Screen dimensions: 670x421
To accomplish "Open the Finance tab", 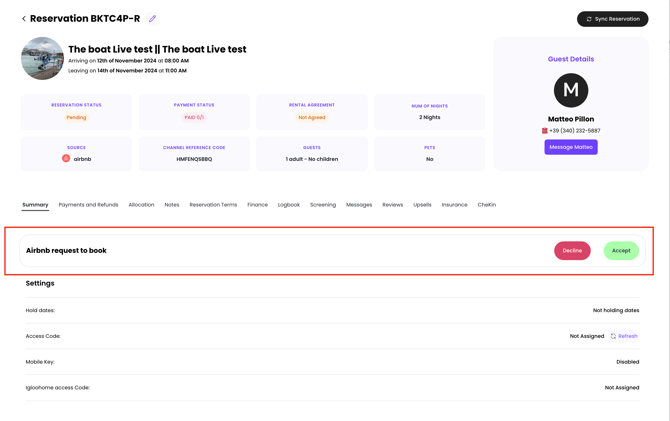I will (257, 205).
